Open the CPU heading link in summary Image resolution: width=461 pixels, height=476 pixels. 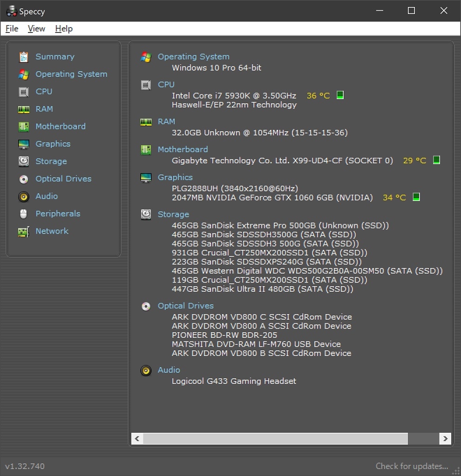[166, 84]
